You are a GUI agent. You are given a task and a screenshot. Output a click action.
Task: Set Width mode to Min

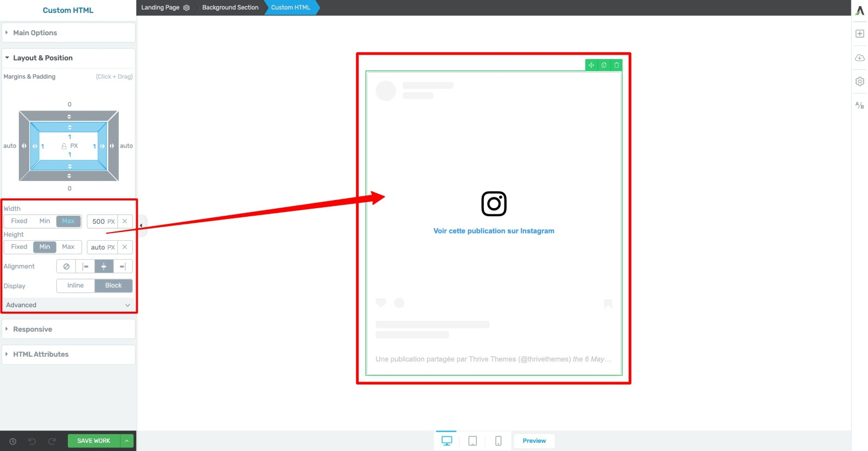click(x=44, y=221)
